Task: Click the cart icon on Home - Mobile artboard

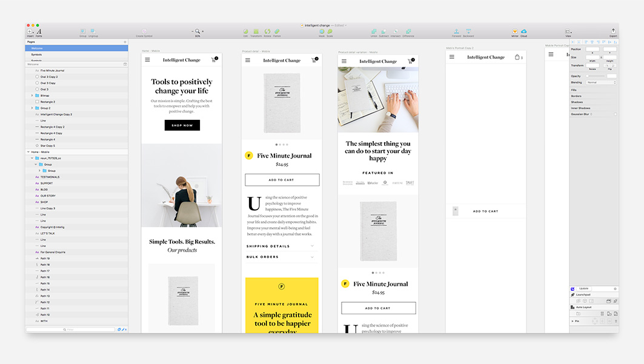Action: click(214, 60)
